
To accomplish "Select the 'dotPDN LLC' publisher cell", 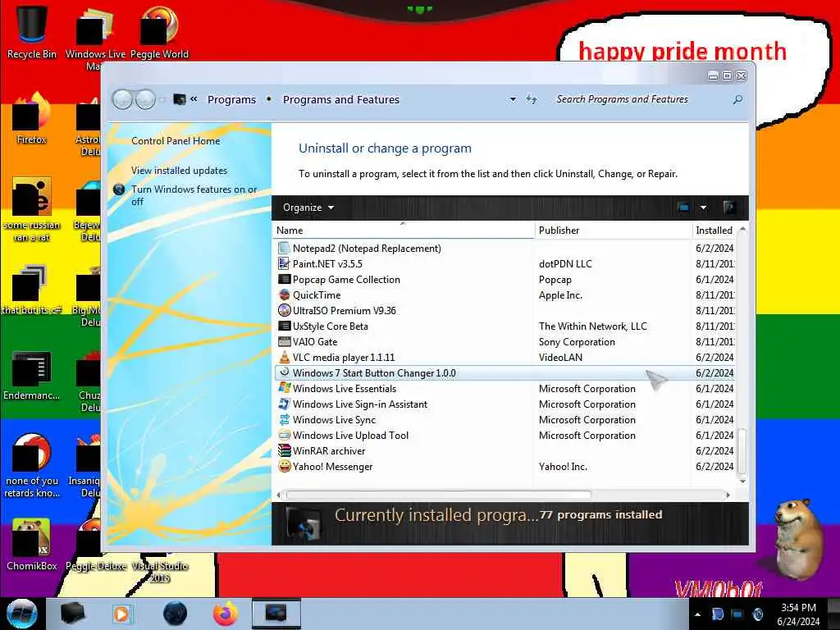I will coord(565,264).
